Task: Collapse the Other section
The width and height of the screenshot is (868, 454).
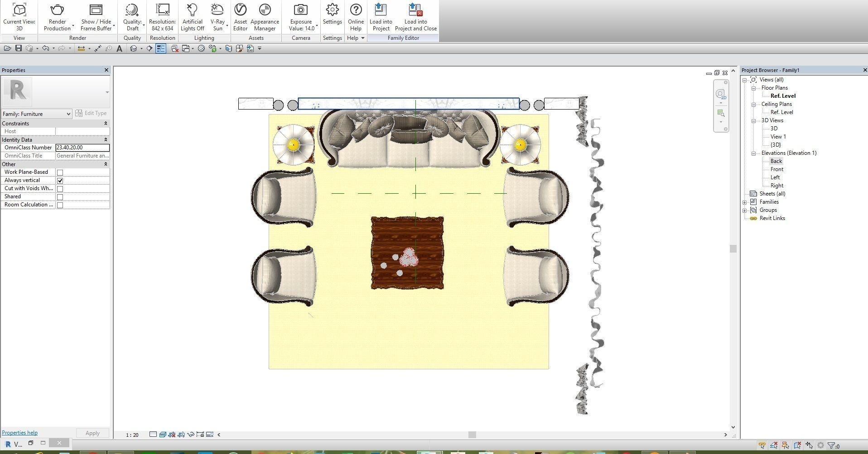Action: tap(106, 164)
